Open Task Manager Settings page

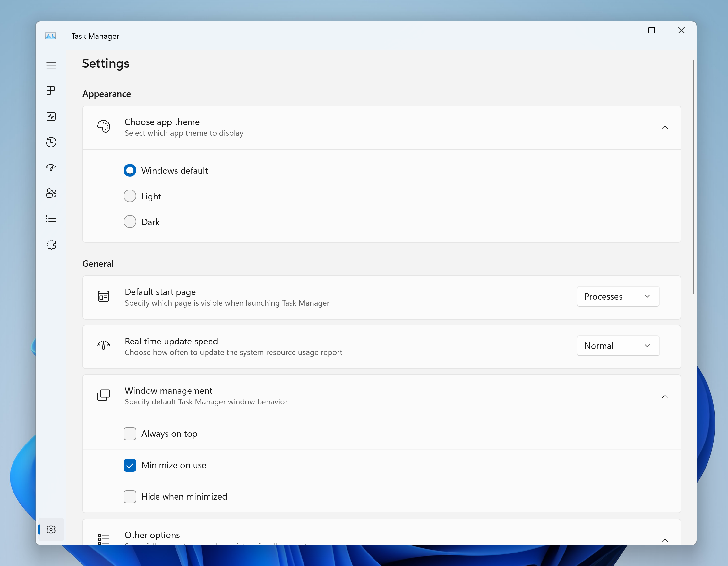pos(51,529)
